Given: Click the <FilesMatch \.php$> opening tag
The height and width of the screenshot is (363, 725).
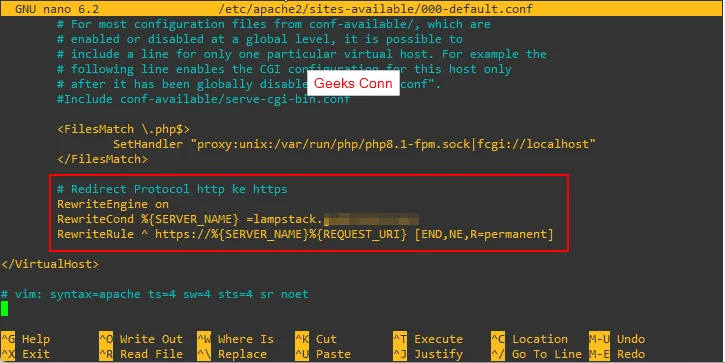Looking at the screenshot, I should coord(123,129).
